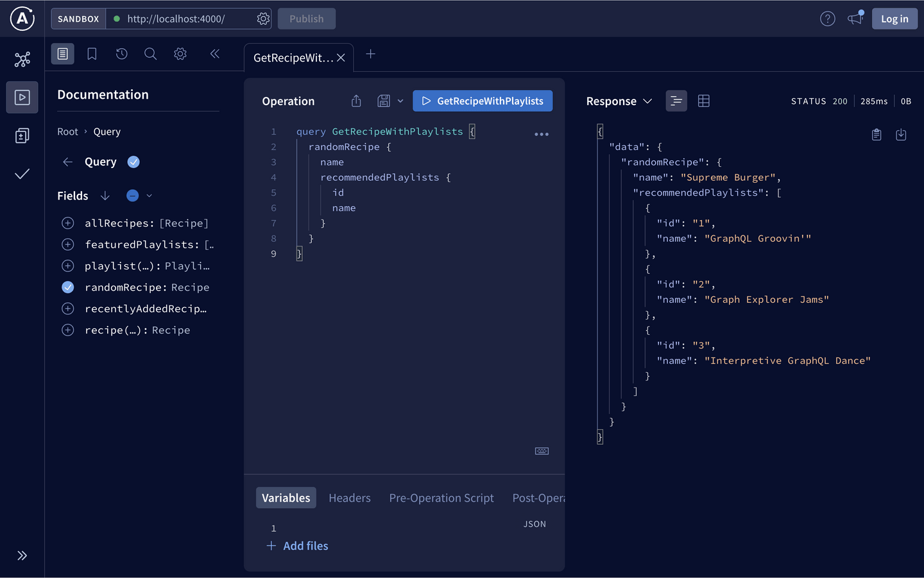924x578 pixels.
Task: Switch to the Headers tab
Action: (350, 498)
